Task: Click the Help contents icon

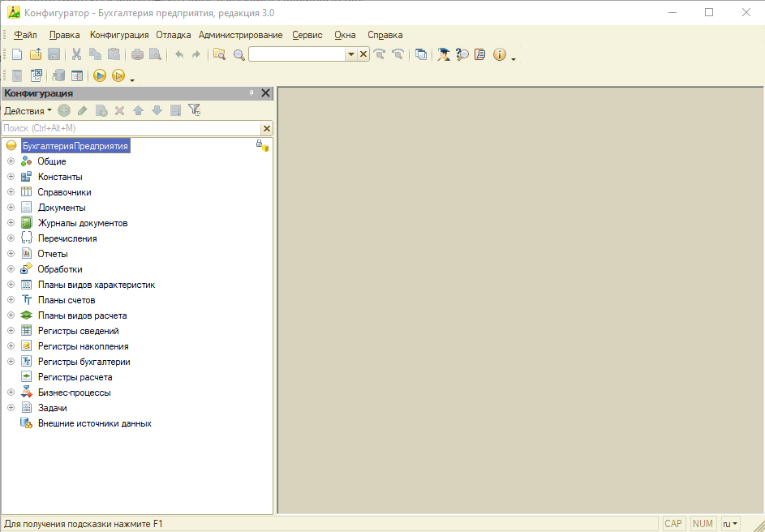Action: coord(480,54)
